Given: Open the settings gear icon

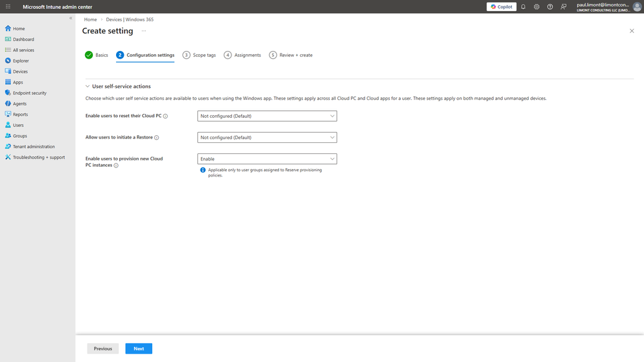Looking at the screenshot, I should pos(536,6).
